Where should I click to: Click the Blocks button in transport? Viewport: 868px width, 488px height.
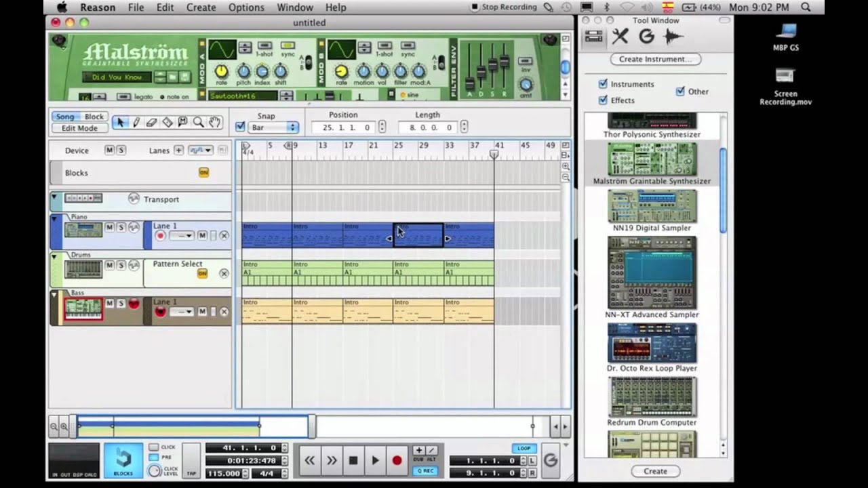[123, 460]
